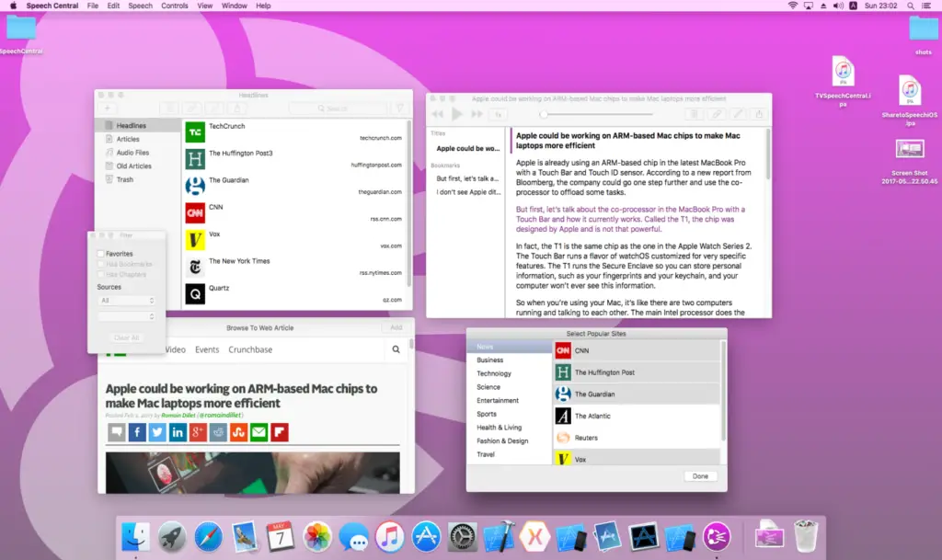Open Safari from the Dock
This screenshot has height=560, width=942.
(x=208, y=537)
